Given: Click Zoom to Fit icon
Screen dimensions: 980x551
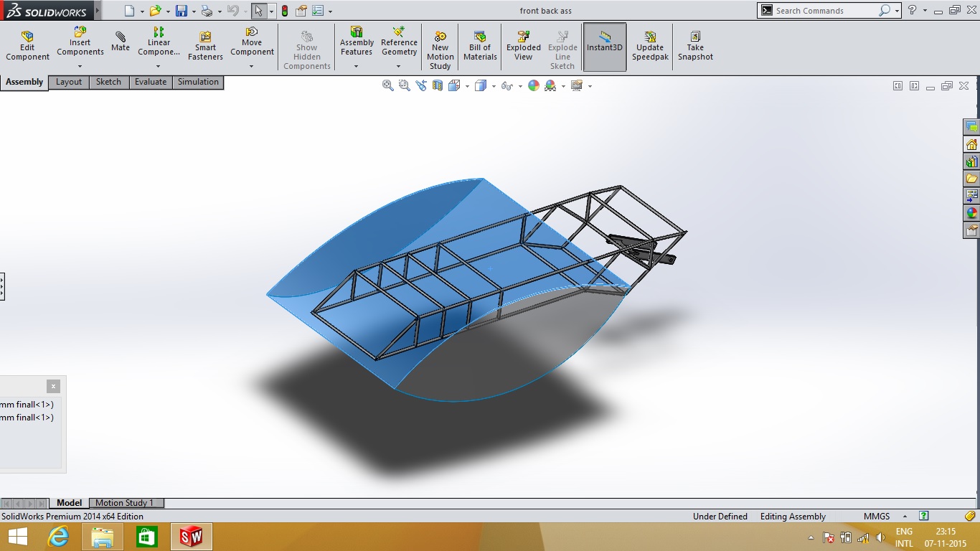Looking at the screenshot, I should coord(388,85).
